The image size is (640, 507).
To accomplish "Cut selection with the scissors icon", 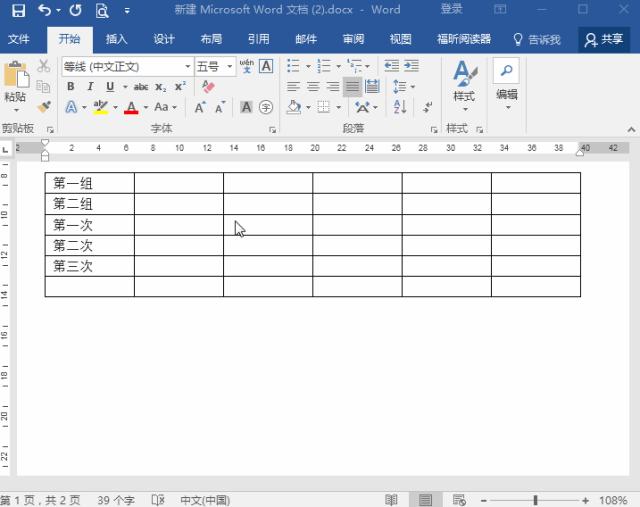I will click(x=43, y=66).
